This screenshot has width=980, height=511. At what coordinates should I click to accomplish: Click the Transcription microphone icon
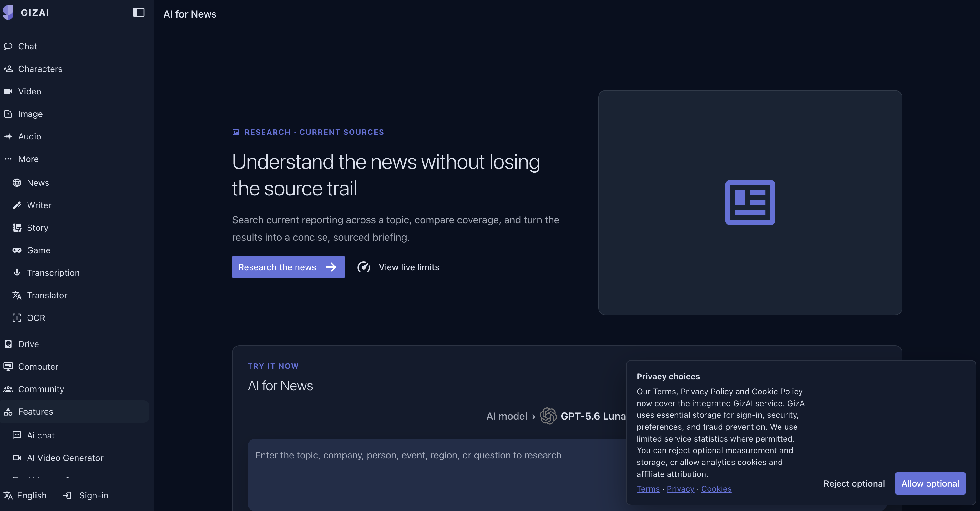[17, 272]
